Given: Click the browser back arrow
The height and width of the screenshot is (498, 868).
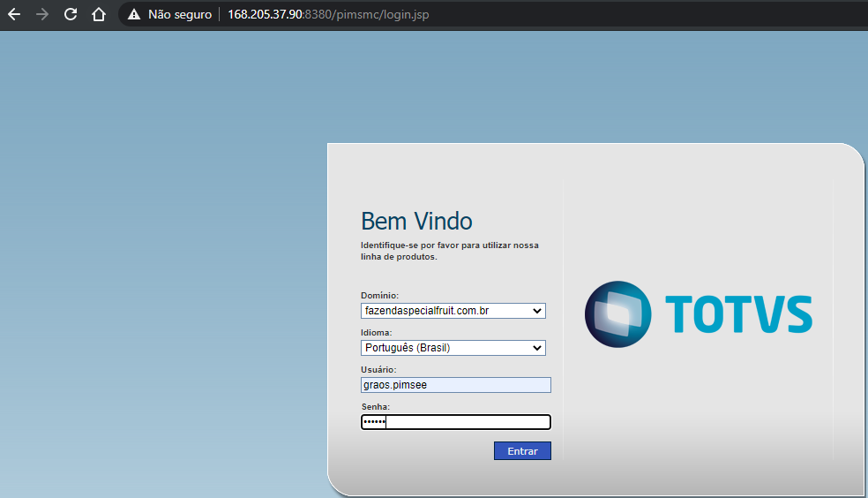Looking at the screenshot, I should 14,15.
